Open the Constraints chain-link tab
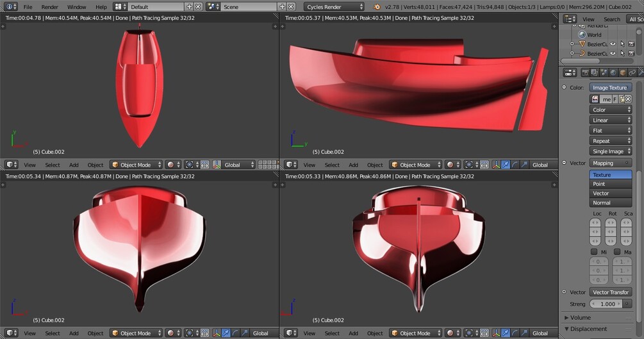Image resolution: width=644 pixels, height=339 pixels. pyautogui.click(x=632, y=72)
